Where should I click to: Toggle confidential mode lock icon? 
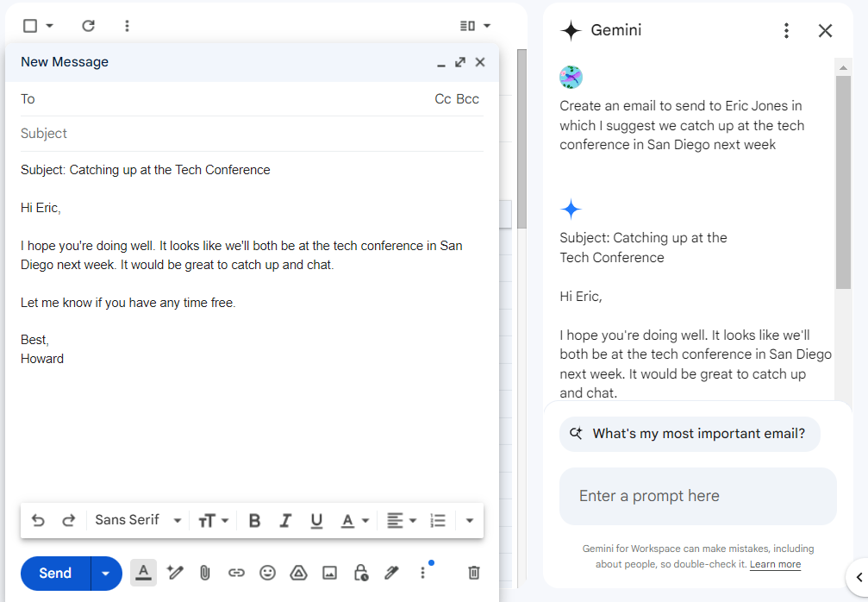[360, 573]
